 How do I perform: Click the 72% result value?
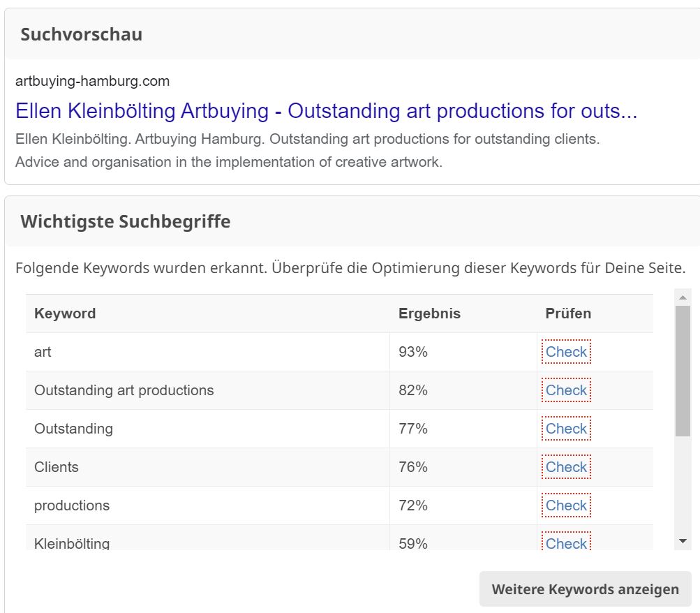click(x=413, y=505)
